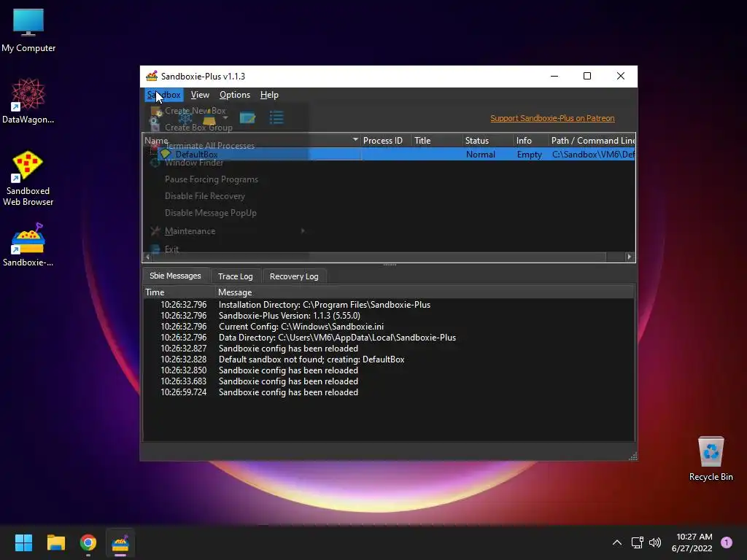This screenshot has width=747, height=560.
Task: Click the Name column sort arrow
Action: click(x=355, y=140)
